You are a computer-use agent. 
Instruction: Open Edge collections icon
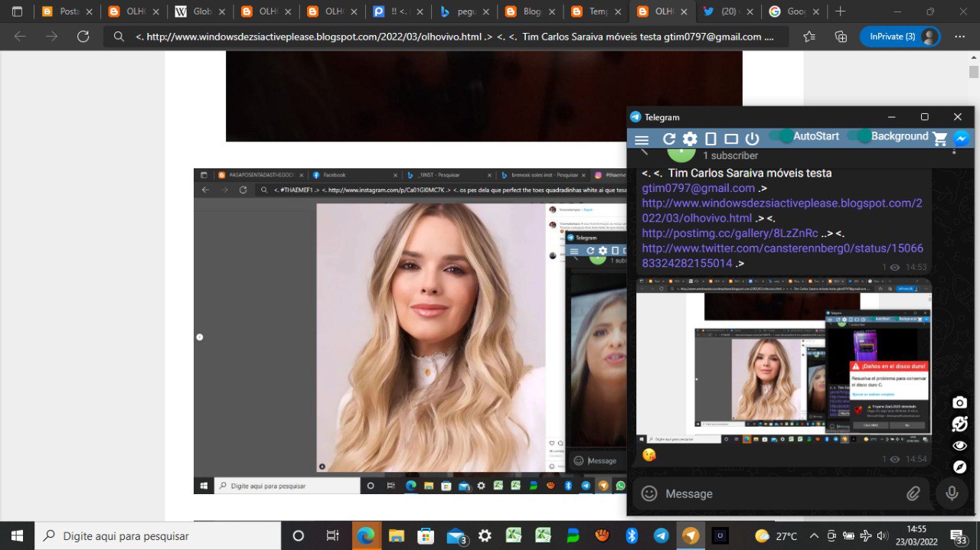tap(841, 36)
